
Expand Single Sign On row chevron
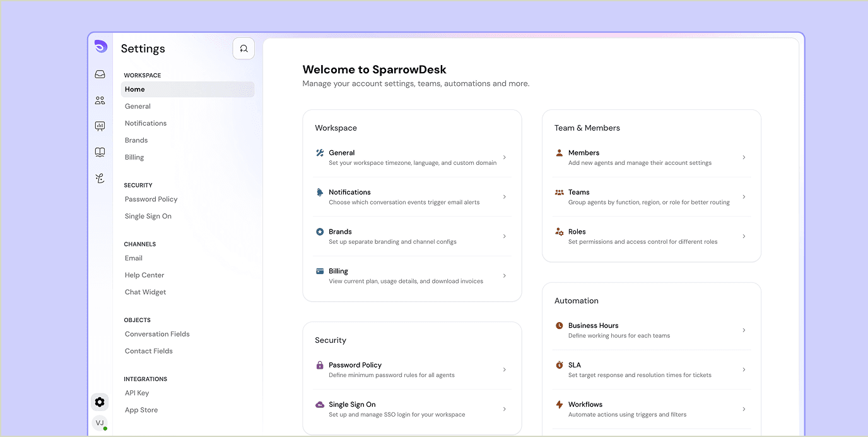(x=505, y=409)
